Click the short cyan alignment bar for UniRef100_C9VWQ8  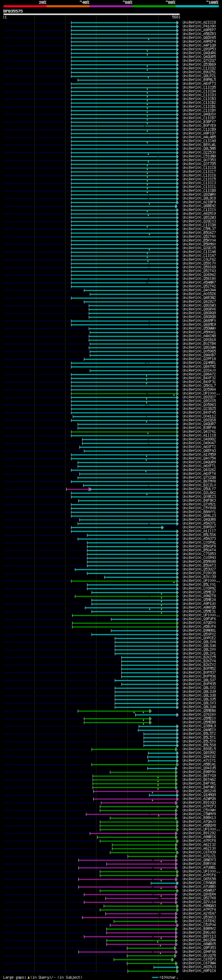point(165,883)
